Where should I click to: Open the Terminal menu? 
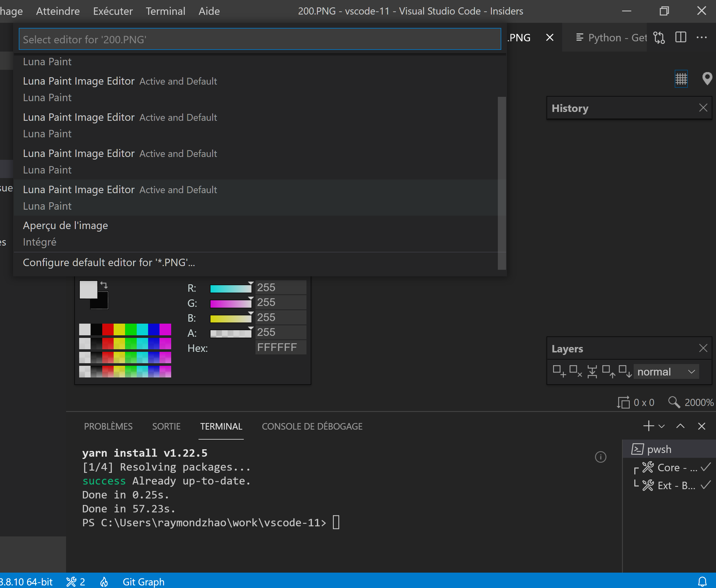click(165, 11)
